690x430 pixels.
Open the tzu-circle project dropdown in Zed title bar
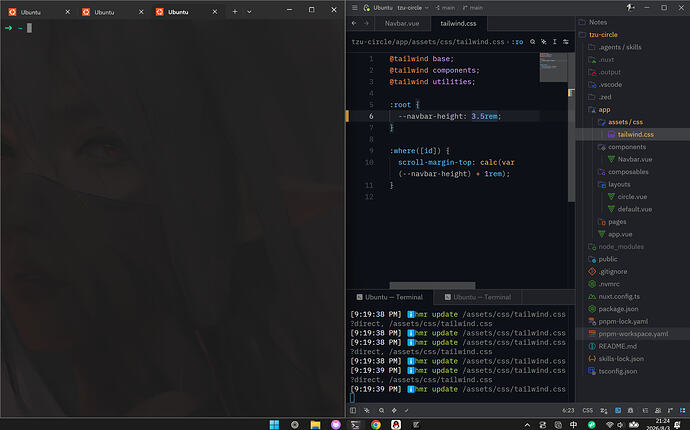413,7
